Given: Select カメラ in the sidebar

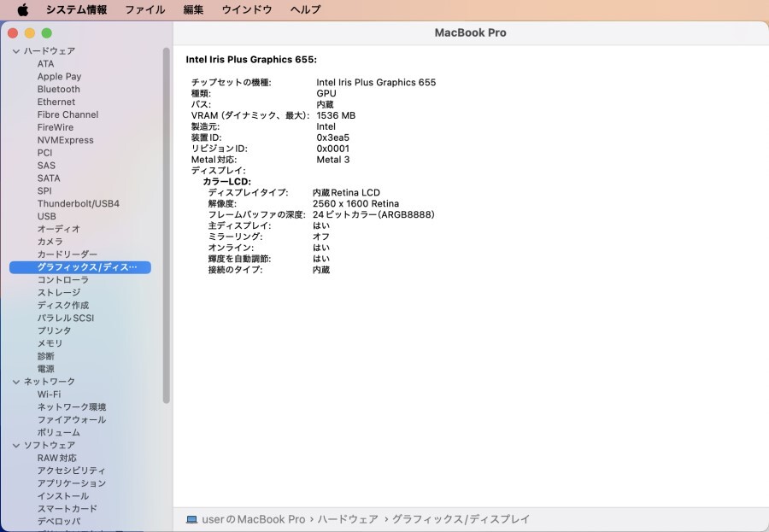Looking at the screenshot, I should (50, 242).
